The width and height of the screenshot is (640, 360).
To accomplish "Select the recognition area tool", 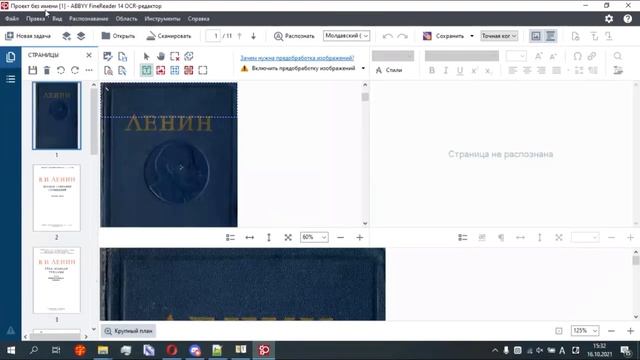I will point(203,70).
